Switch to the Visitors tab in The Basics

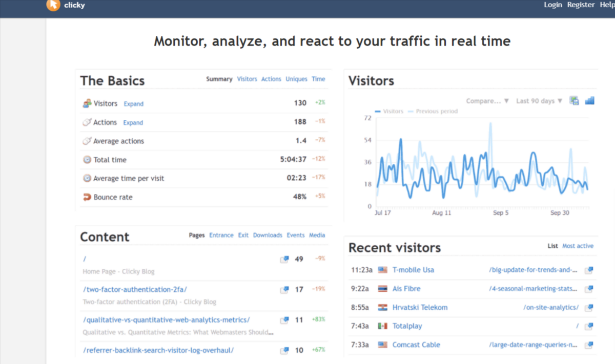pyautogui.click(x=247, y=79)
